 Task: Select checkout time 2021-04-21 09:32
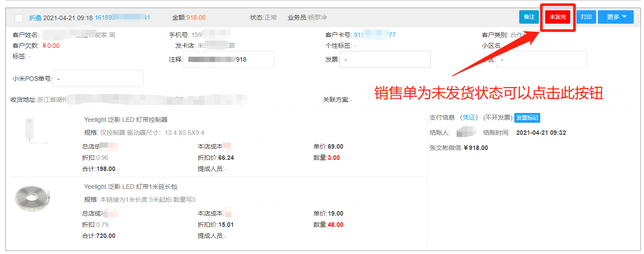click(x=541, y=133)
